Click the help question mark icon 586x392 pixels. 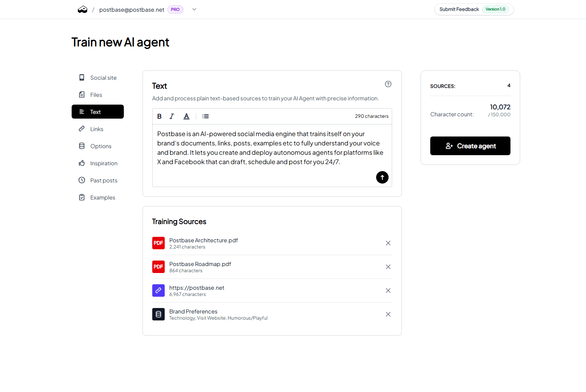click(388, 84)
